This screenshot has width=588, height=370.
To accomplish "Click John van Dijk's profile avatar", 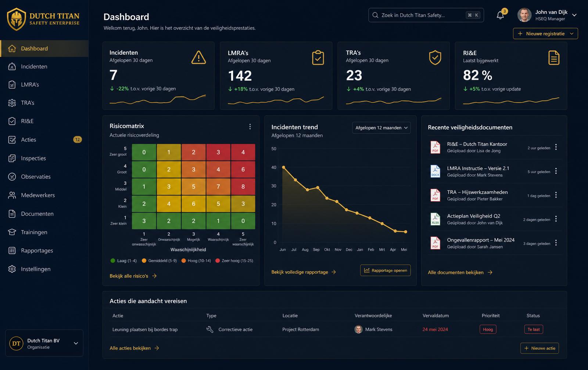I will pyautogui.click(x=524, y=15).
